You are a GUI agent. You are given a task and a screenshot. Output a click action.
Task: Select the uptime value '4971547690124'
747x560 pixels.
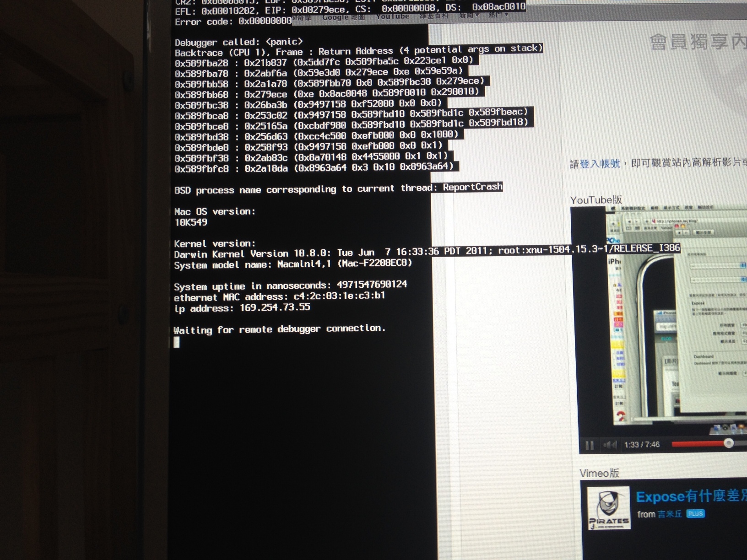(372, 285)
